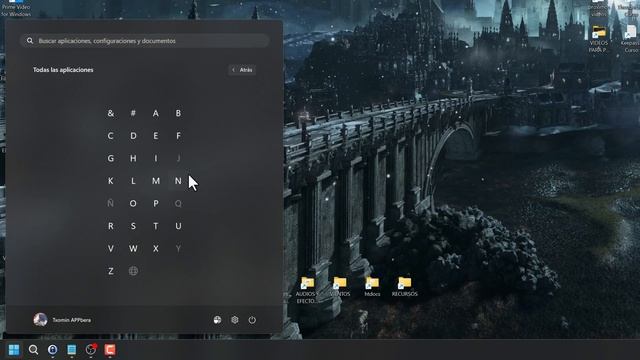Select letter X in the alphabet grid
640x360 pixels.
pos(156,248)
